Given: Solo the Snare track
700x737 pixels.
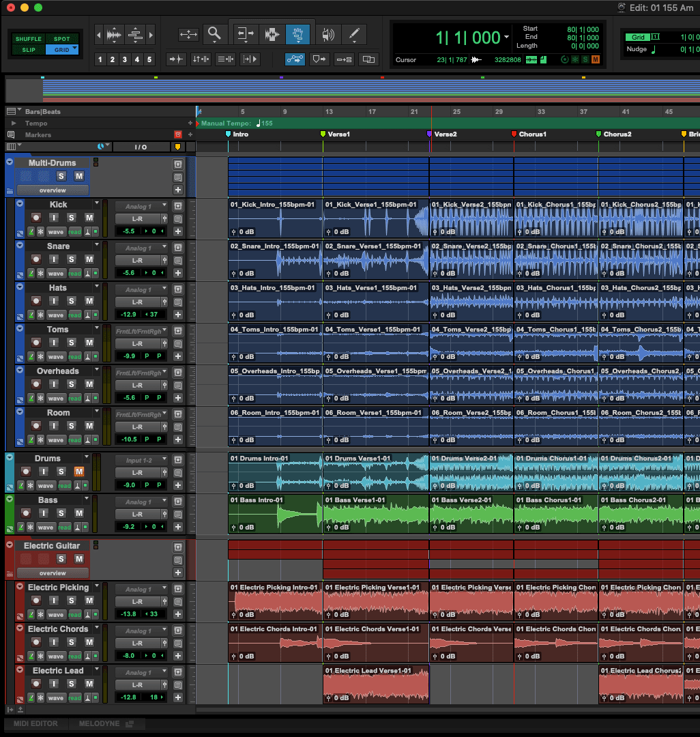Looking at the screenshot, I should 71,259.
